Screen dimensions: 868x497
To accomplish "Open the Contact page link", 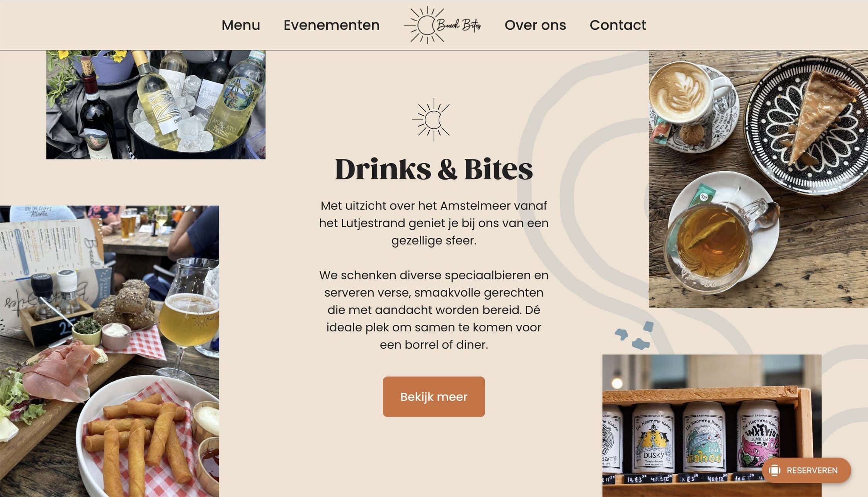I will pos(618,25).
